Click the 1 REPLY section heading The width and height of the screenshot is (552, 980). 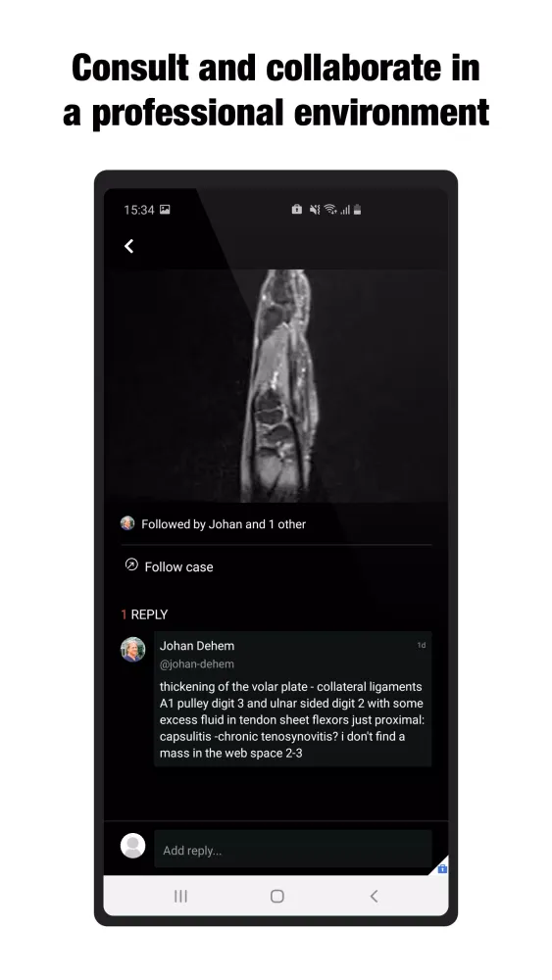pos(144,614)
